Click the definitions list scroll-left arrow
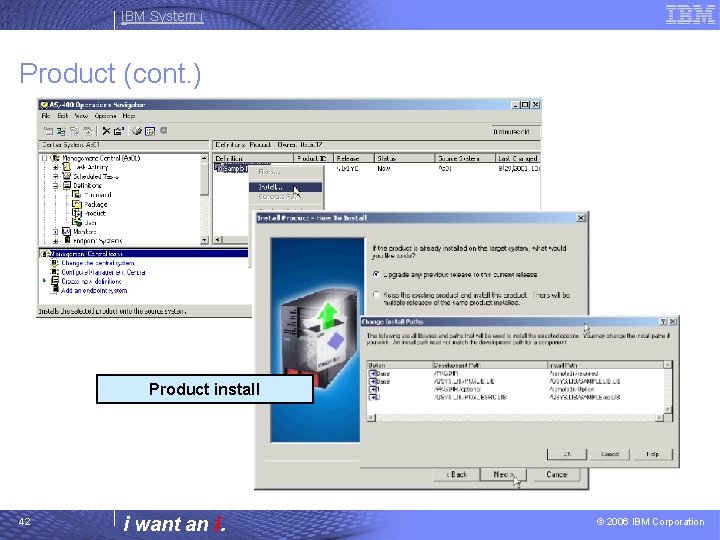720x540 pixels. (x=218, y=240)
